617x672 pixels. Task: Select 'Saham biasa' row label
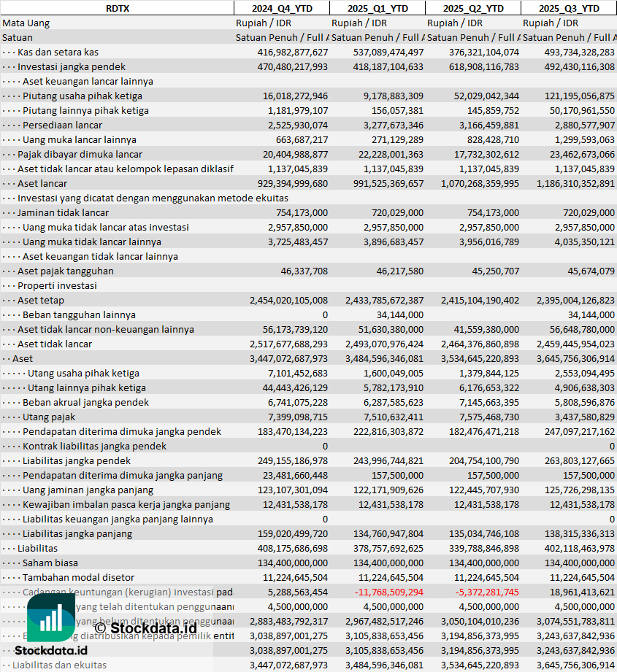pos(50,563)
